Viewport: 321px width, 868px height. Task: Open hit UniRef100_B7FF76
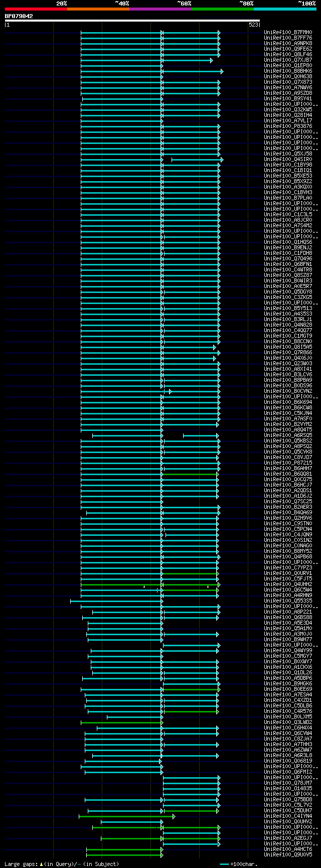tap(288, 38)
